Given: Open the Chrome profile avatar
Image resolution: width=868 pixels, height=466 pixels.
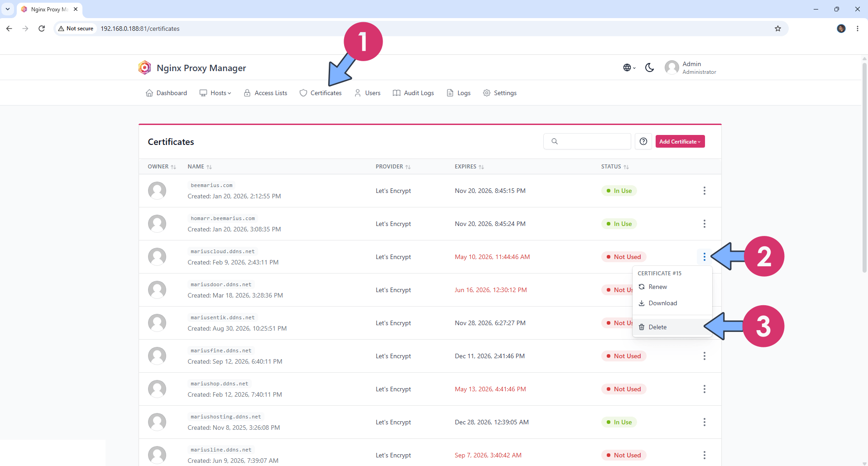Looking at the screenshot, I should [x=841, y=29].
